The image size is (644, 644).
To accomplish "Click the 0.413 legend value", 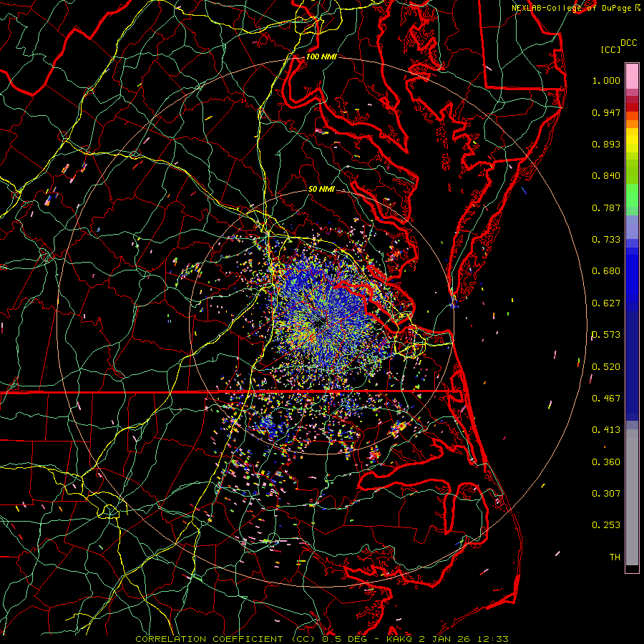I will [606, 430].
